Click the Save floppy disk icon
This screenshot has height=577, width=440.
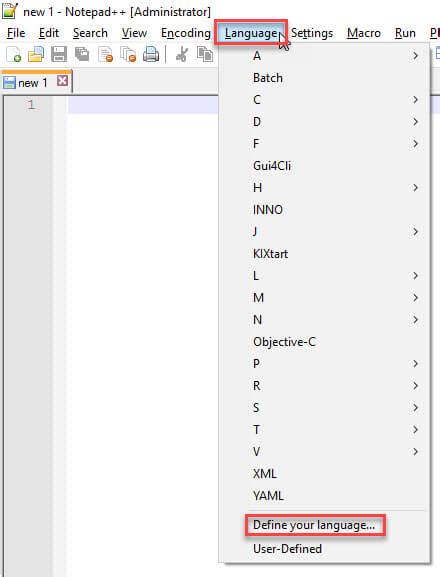pos(59,54)
